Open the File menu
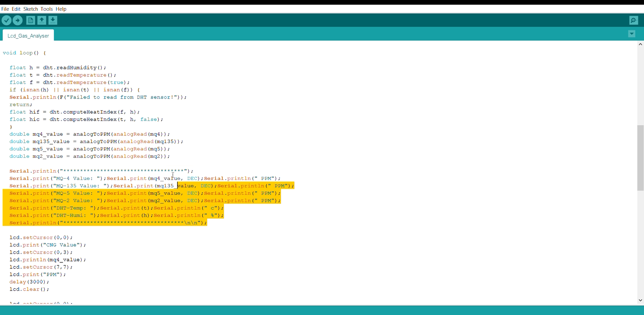Viewport: 644px width, 315px height. click(x=5, y=9)
